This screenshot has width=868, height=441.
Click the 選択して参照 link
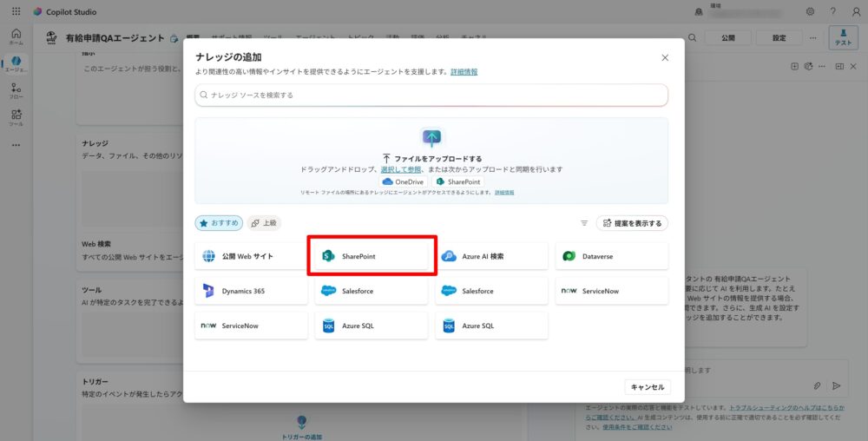tap(400, 169)
